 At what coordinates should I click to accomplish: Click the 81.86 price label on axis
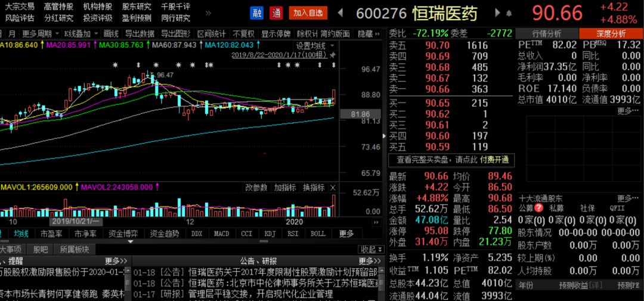pyautogui.click(x=361, y=114)
